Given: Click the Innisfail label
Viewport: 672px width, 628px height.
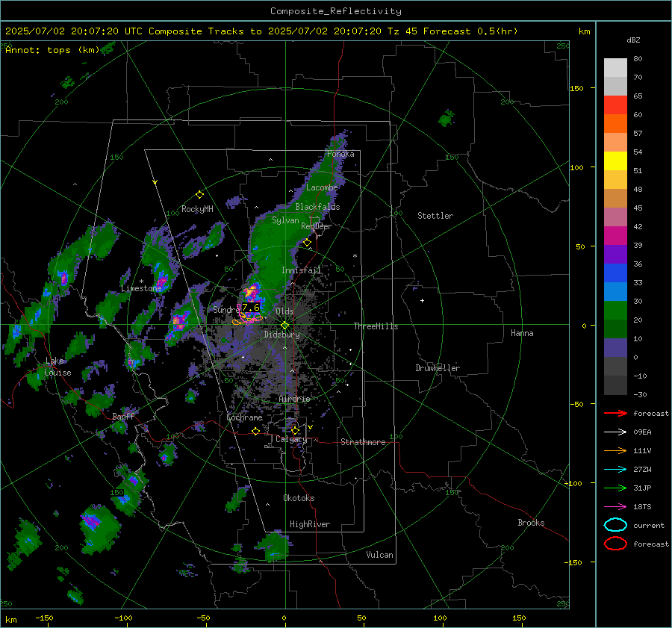Looking at the screenshot, I should [301, 270].
